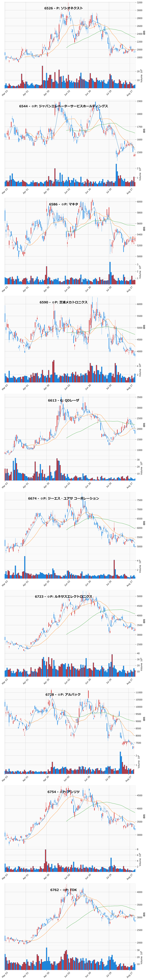Click the title '6674 ジーエス・ユアサ コーポレーション'

pos(63,498)
